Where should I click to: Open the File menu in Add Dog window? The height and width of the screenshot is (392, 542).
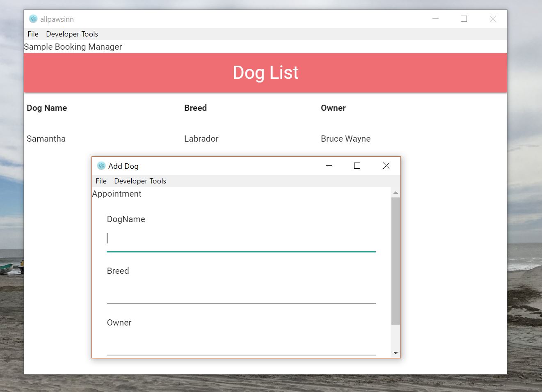coord(101,181)
